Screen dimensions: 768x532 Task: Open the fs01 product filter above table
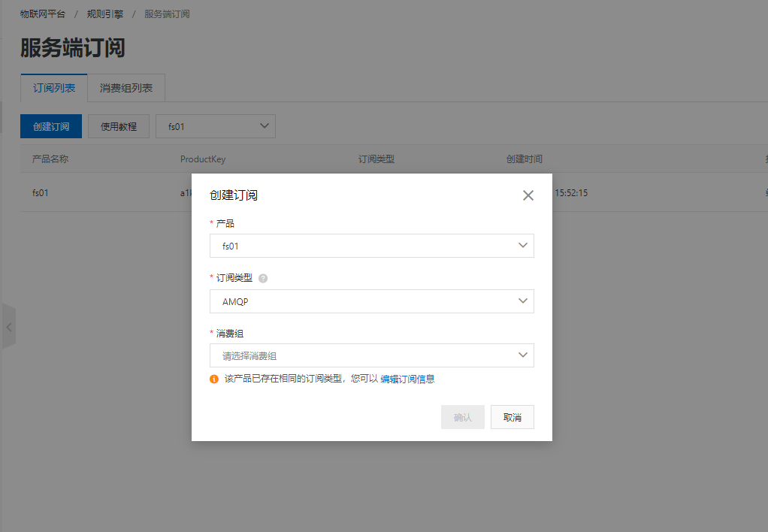tap(215, 126)
